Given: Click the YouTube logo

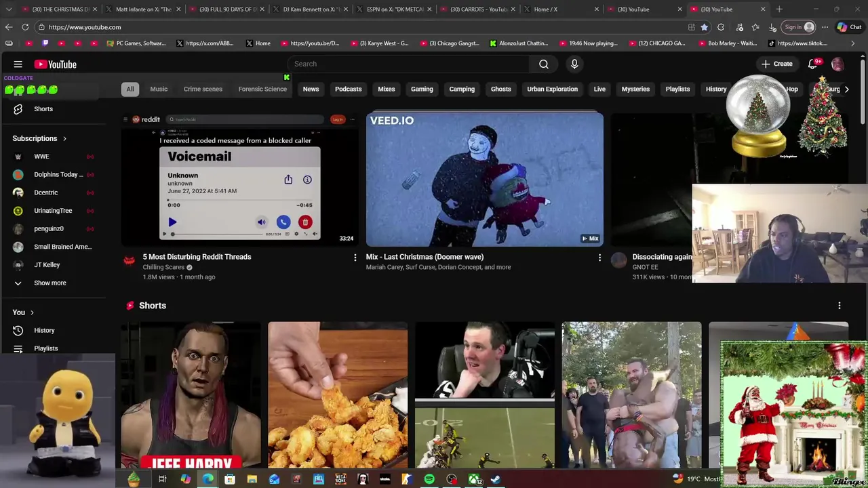Looking at the screenshot, I should click(x=56, y=64).
